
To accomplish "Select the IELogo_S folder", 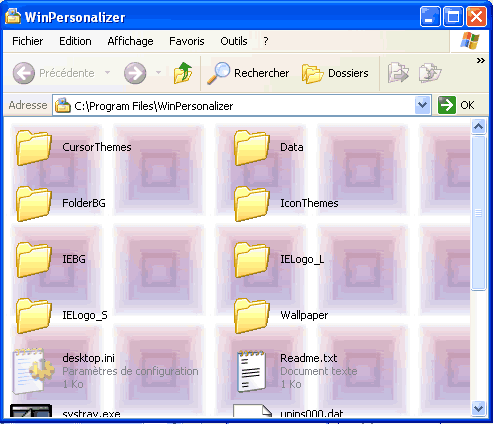I will click(62, 316).
